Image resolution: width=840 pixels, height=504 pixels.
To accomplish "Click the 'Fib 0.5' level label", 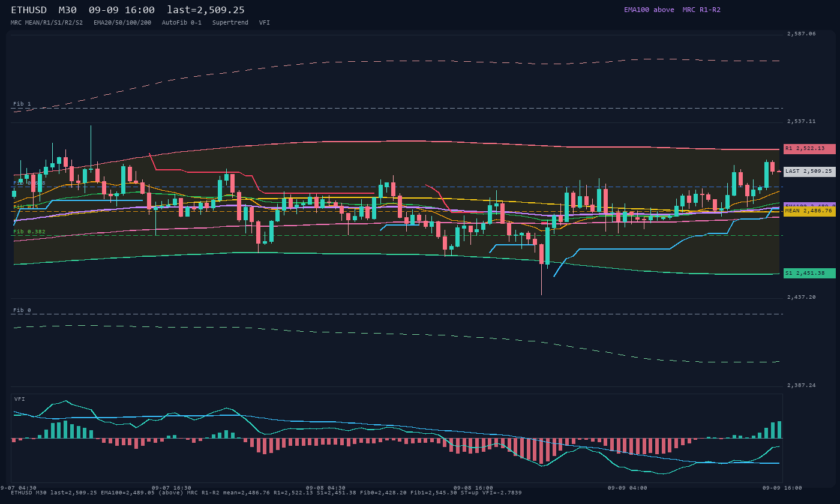I will 26,206.
